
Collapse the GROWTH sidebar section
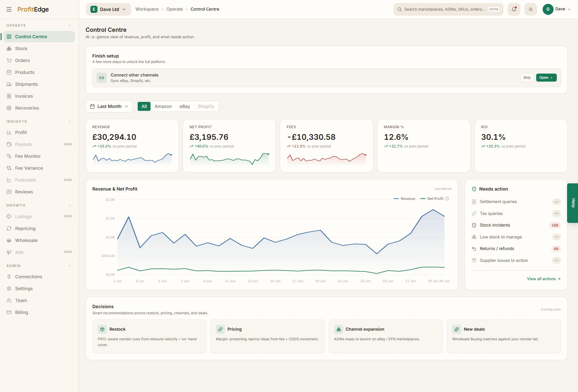click(70, 205)
